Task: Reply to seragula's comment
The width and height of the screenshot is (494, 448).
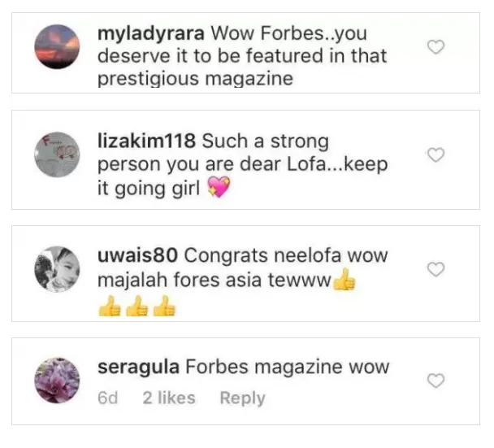Action: (x=243, y=398)
